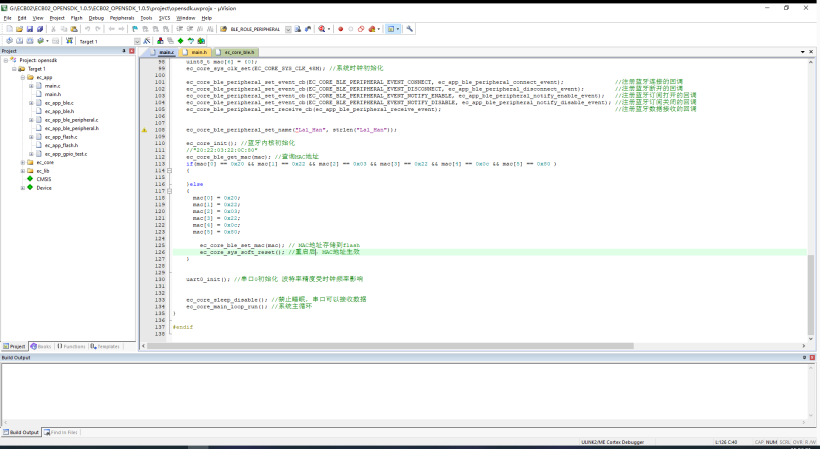Insert a breakpoint with red dot icon
The height and width of the screenshot is (449, 820).
341,29
